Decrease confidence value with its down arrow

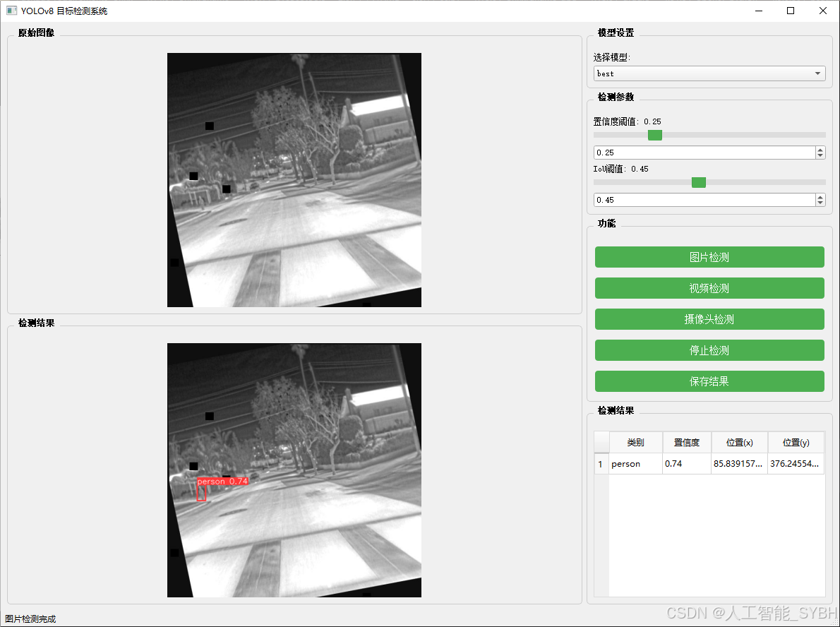(820, 156)
